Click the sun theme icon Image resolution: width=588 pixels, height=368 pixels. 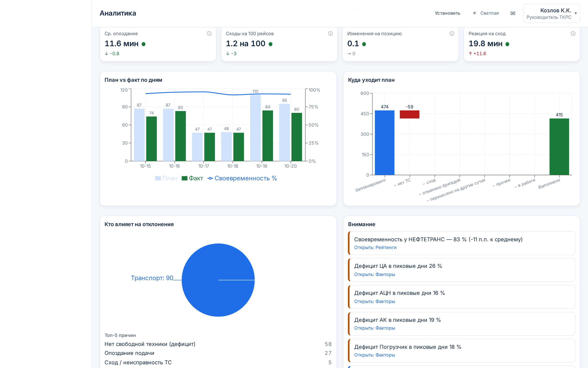(474, 13)
